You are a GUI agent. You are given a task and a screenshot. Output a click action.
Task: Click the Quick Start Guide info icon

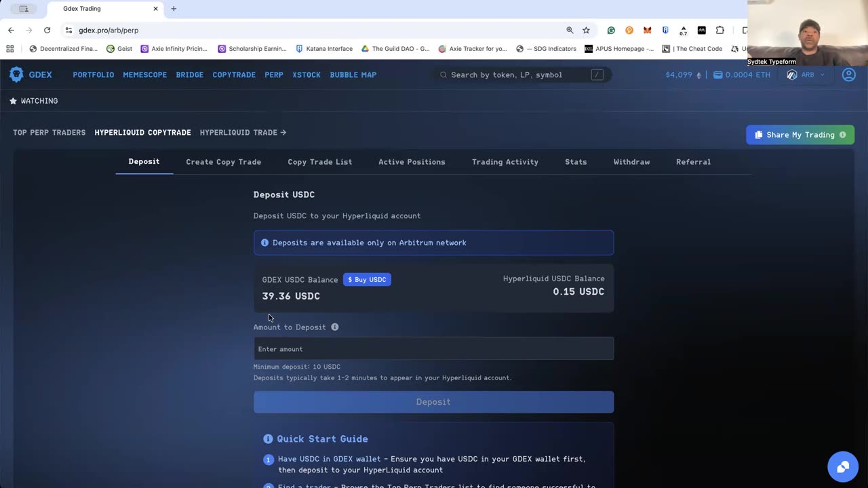coord(268,439)
